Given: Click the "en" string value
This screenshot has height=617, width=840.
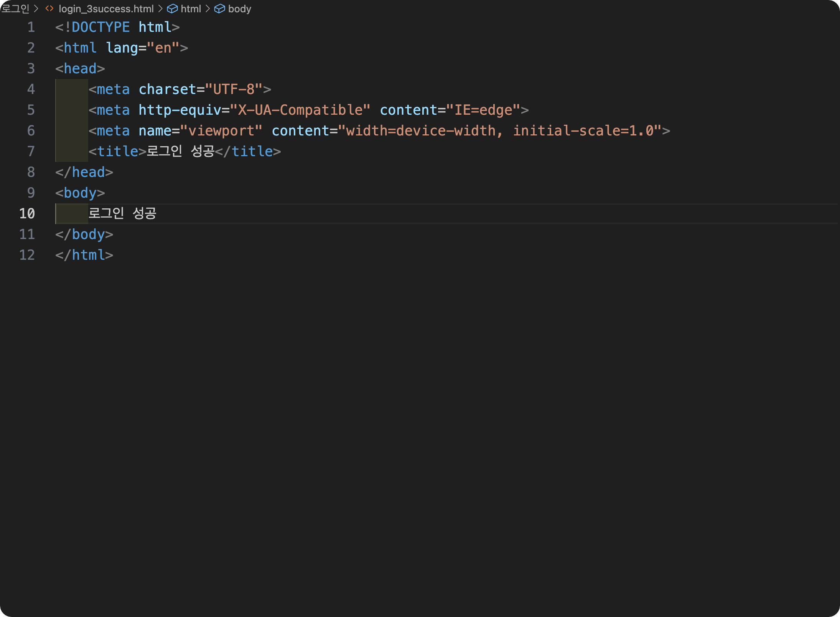Looking at the screenshot, I should pos(163,48).
